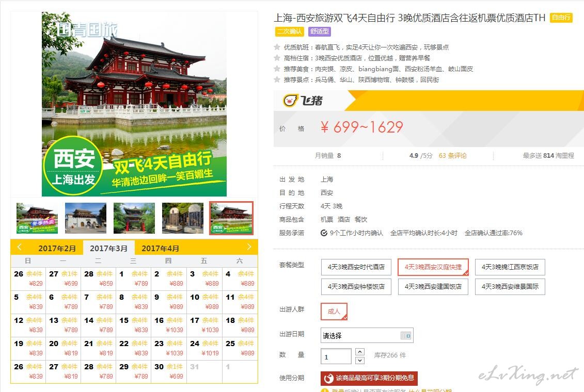Switch calendar to 2017年2月 tab
Viewport: 584px width, 392px height.
coord(57,248)
